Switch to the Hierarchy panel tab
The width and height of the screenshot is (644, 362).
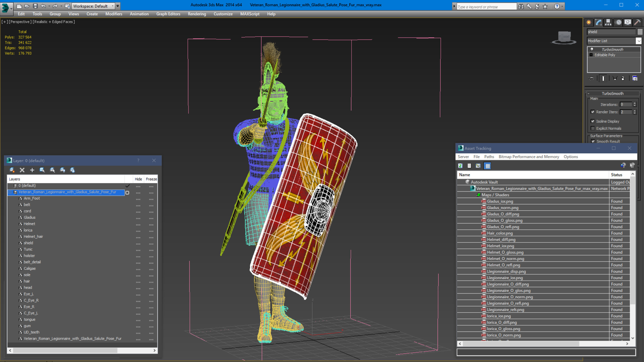[x=608, y=23]
